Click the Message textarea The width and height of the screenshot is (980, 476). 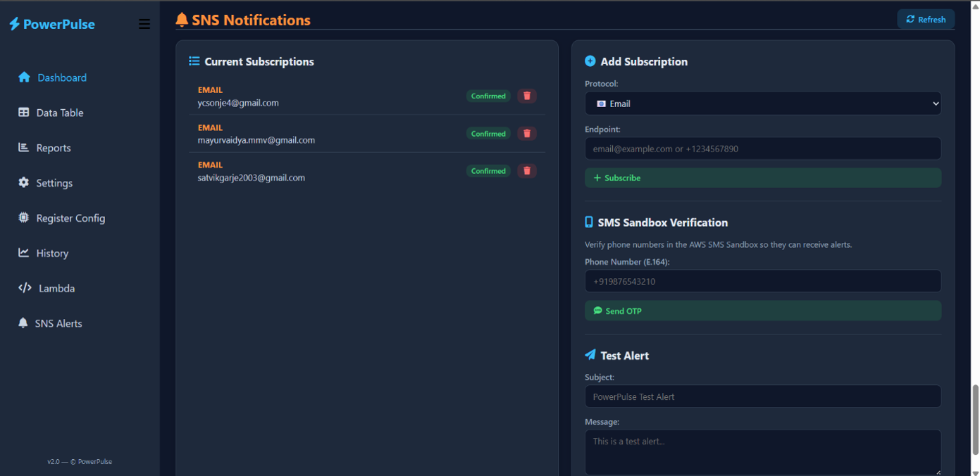coord(763,452)
